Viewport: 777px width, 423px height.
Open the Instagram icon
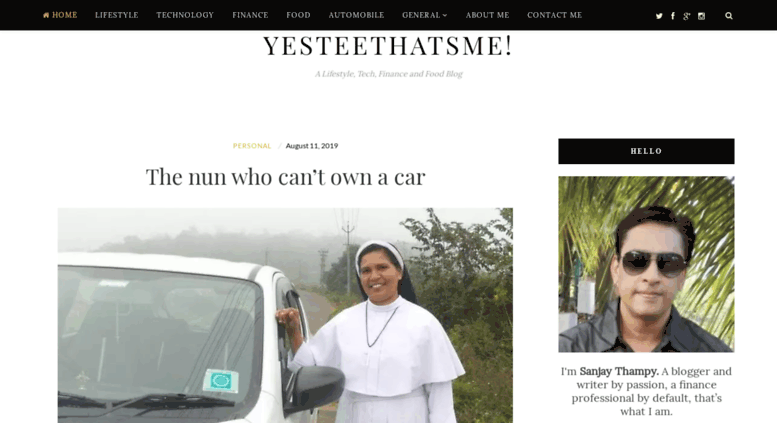701,16
